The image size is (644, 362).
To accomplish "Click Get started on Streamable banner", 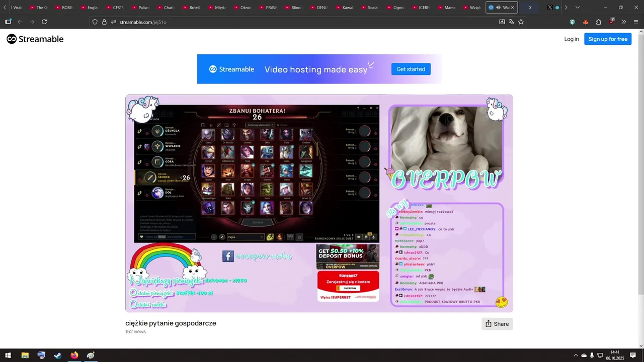I will click(411, 69).
